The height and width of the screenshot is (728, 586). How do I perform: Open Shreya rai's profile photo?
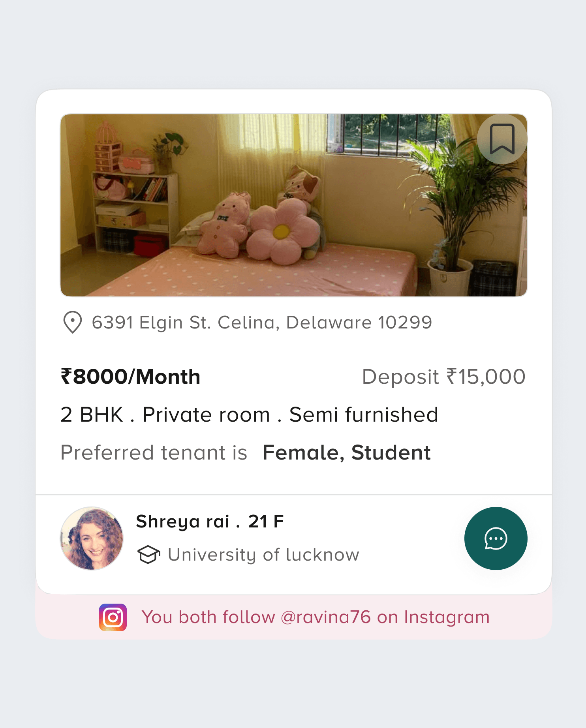click(92, 538)
